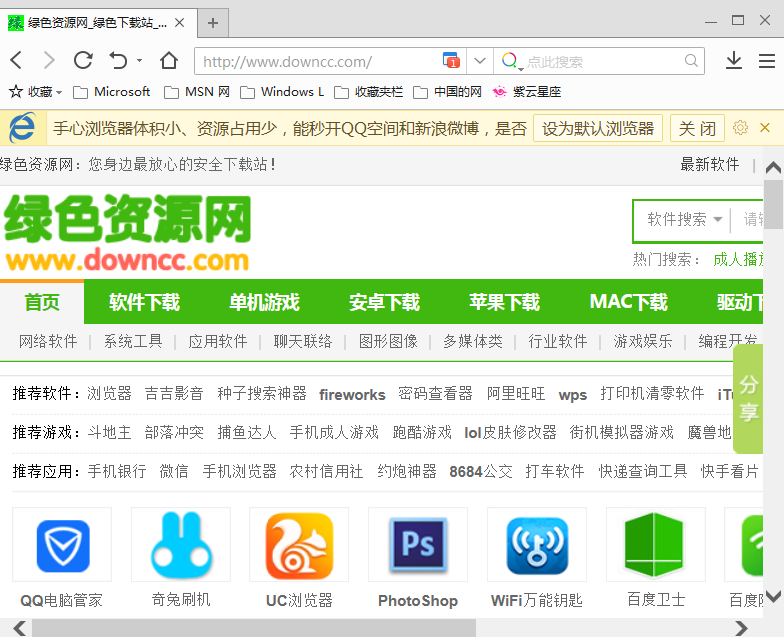The image size is (784, 637).
Task: Open the 百度卫士 green shield icon
Action: (x=656, y=545)
